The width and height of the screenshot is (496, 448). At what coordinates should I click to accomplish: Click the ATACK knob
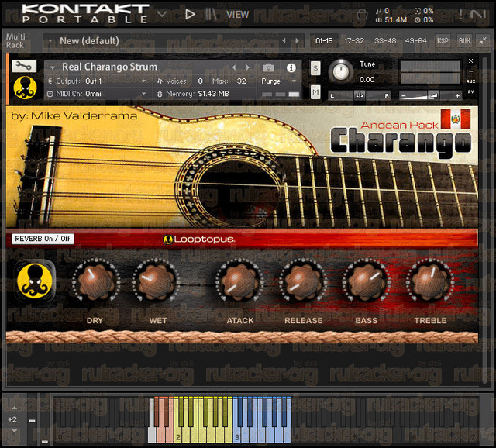(239, 281)
